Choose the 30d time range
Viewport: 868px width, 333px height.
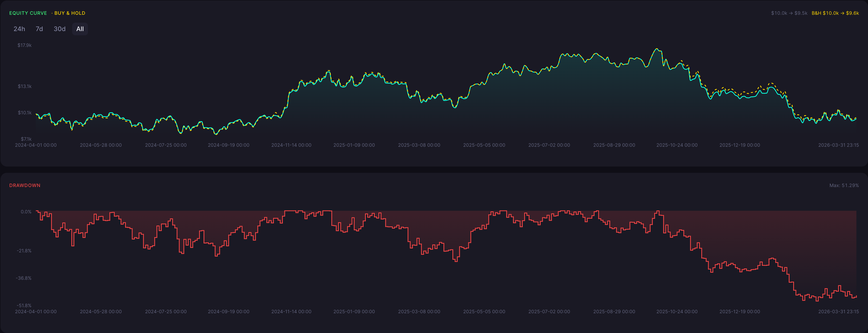tap(60, 29)
